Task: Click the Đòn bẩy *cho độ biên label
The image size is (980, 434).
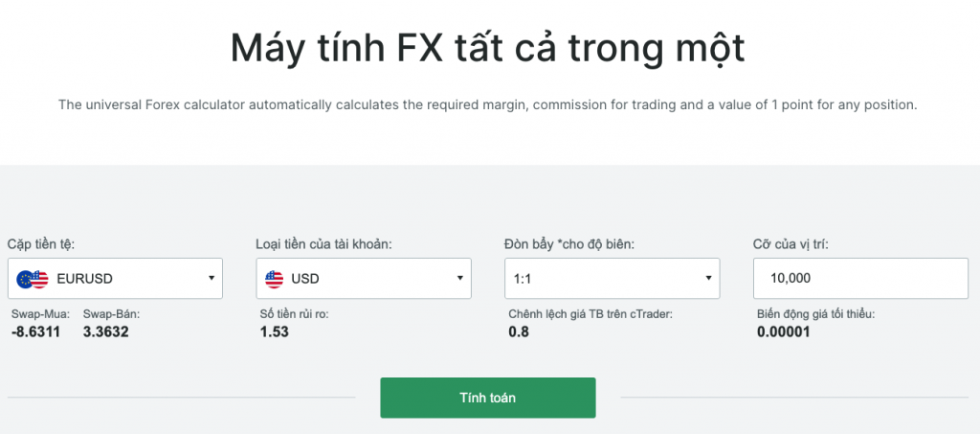Action: tap(569, 244)
